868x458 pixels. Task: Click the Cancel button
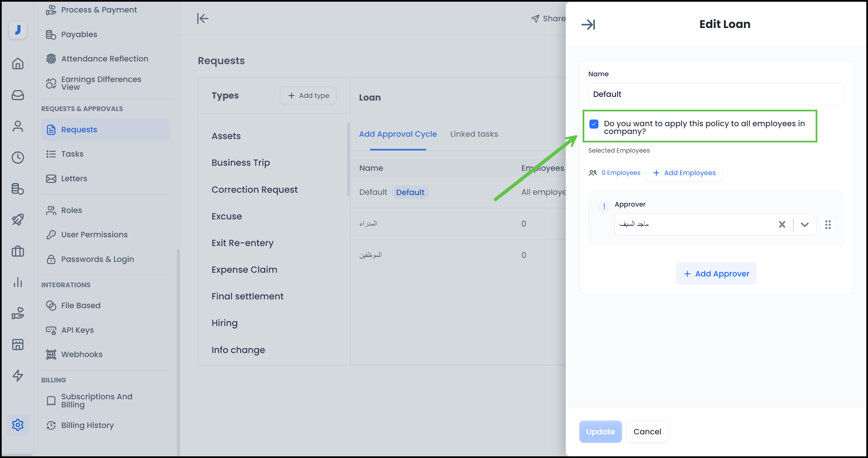[x=647, y=432]
